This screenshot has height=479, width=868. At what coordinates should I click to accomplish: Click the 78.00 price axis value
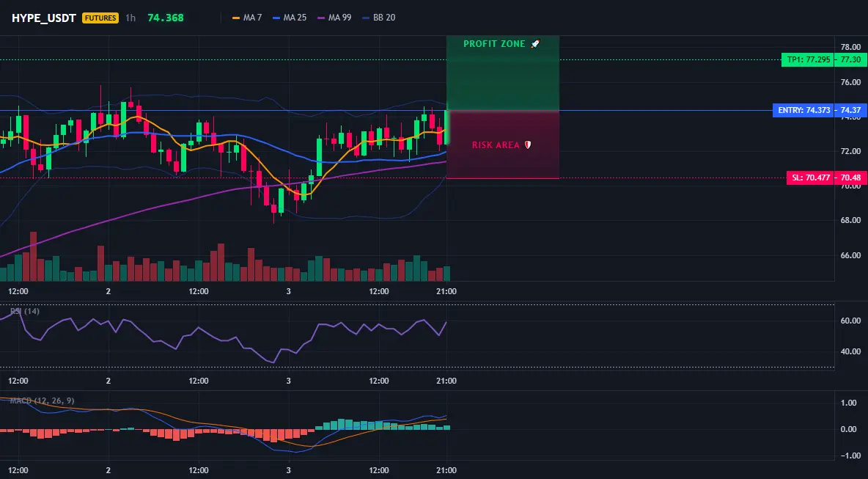pyautogui.click(x=850, y=47)
